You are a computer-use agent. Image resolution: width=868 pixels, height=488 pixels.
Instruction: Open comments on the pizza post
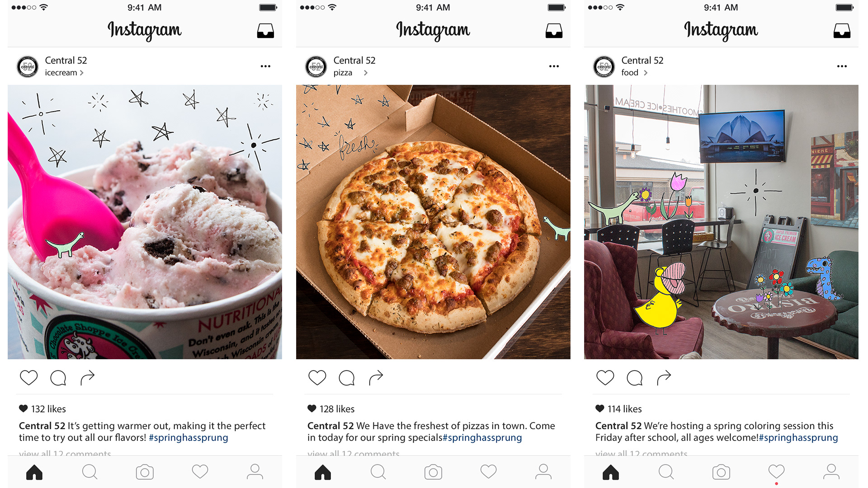(347, 378)
